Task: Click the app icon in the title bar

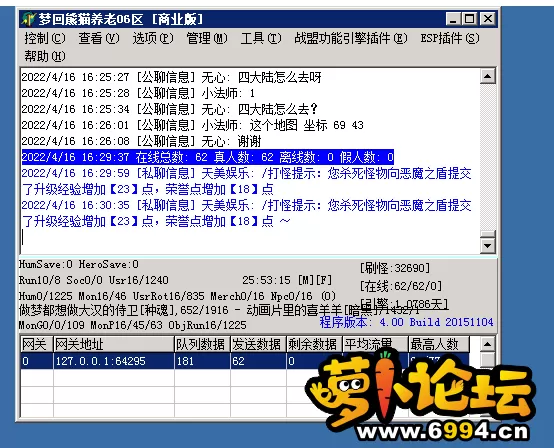Action: pyautogui.click(x=28, y=19)
